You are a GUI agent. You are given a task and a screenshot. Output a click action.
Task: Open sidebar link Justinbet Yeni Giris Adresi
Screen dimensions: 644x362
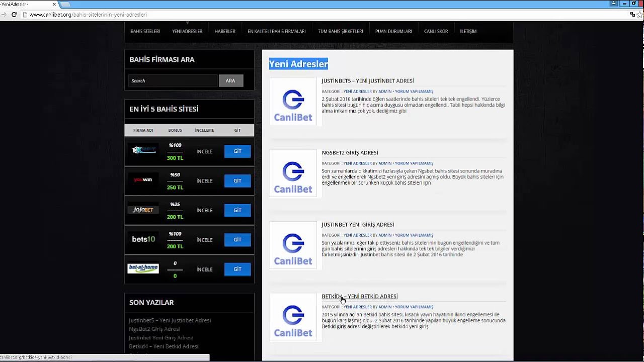pos(161,338)
